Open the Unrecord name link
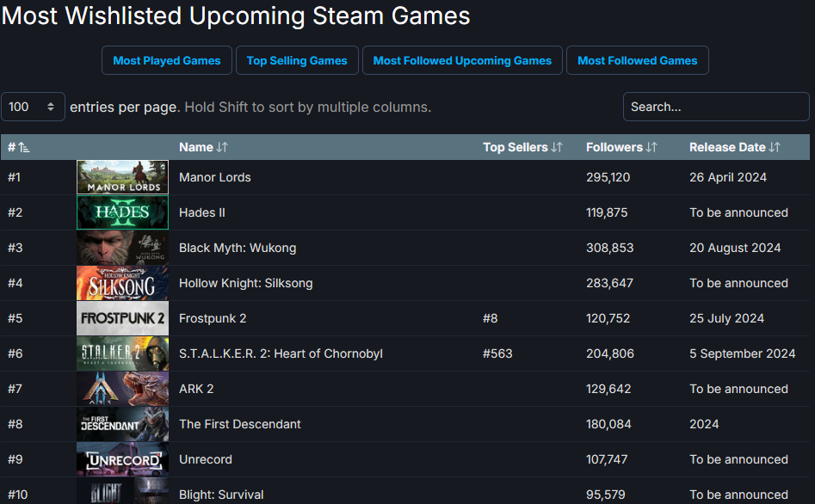The width and height of the screenshot is (815, 504). pos(206,460)
